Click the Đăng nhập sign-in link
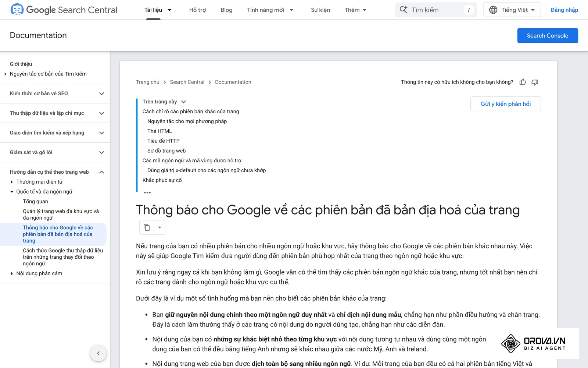The height and width of the screenshot is (368, 588). pos(564,10)
